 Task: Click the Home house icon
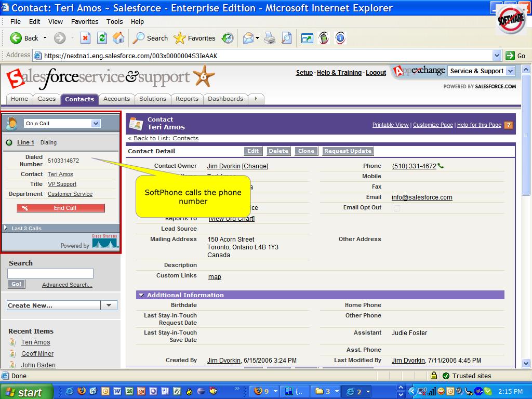click(x=118, y=38)
